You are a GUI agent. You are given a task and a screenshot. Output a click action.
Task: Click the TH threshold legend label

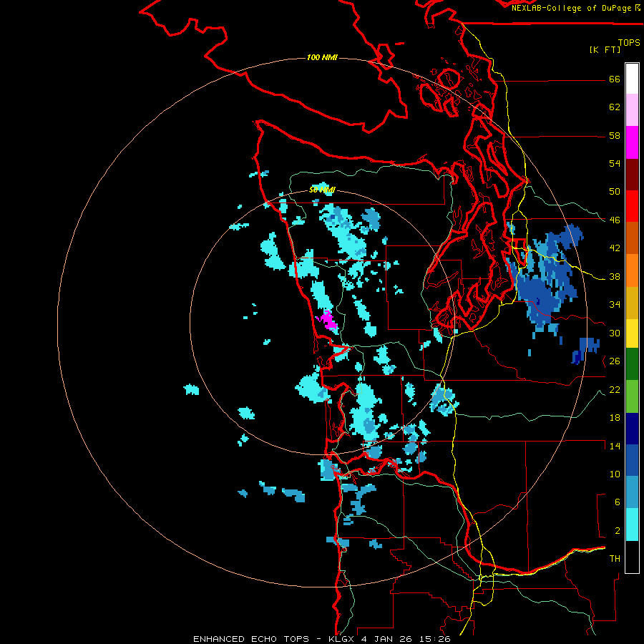point(615,558)
